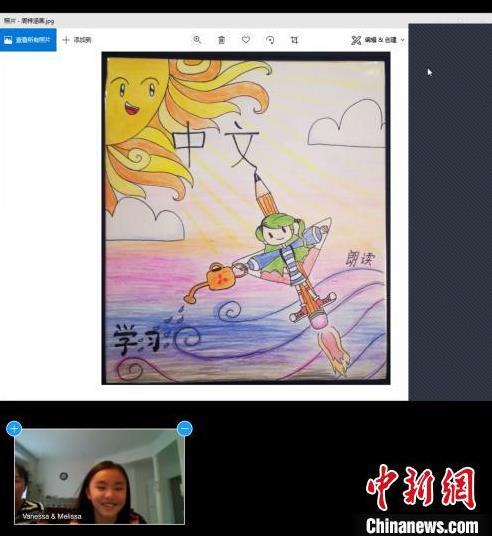Click picture icon in blue 查看所有照片 button
The width and height of the screenshot is (492, 536).
click(x=8, y=40)
